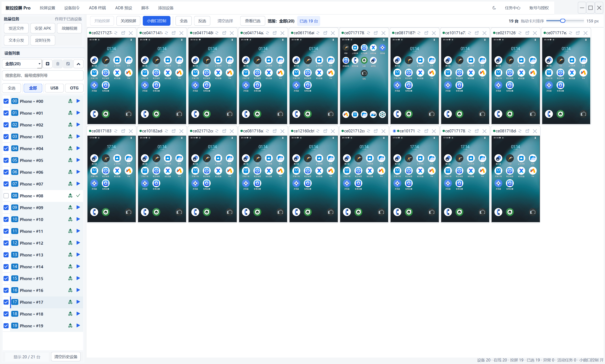Viewport: 605px width, 364px height.
Task: Click the delete group trash icon
Action: point(58,64)
